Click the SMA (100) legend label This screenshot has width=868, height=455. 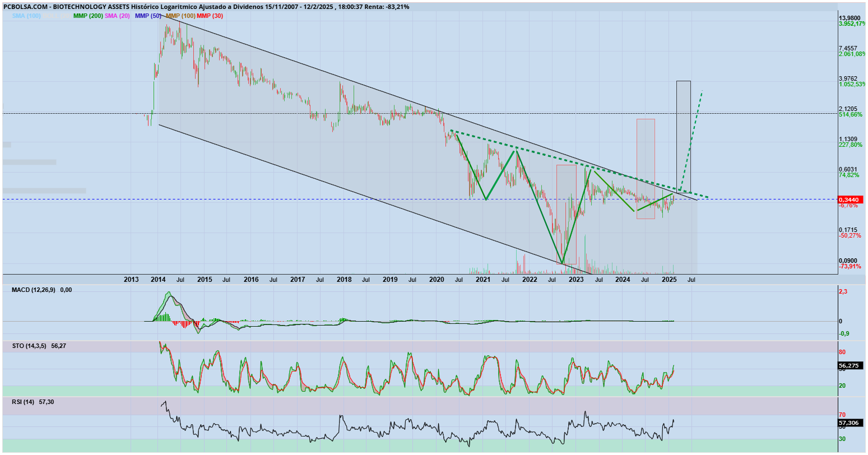click(x=26, y=16)
